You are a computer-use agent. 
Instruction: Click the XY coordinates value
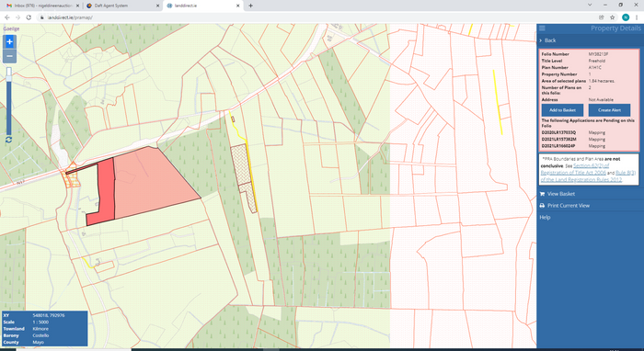pyautogui.click(x=49, y=315)
